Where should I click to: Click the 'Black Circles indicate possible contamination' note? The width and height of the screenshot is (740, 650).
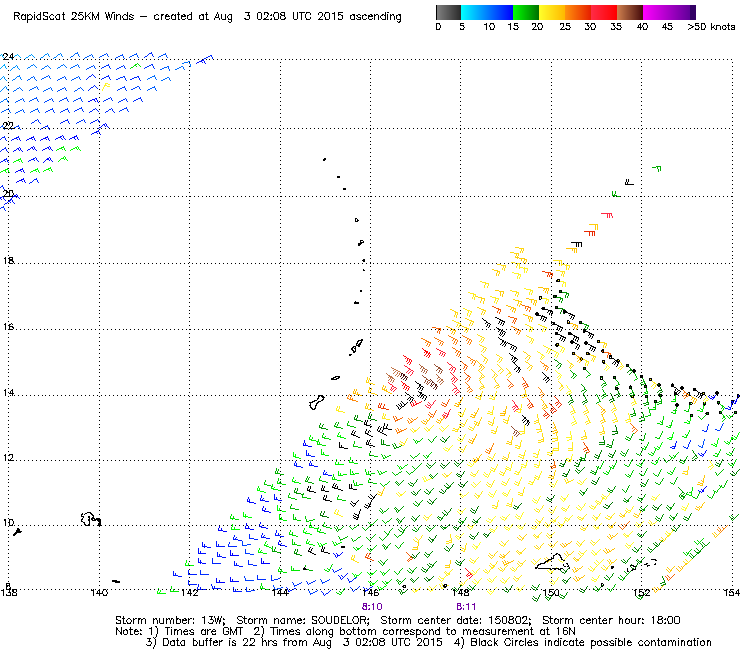coord(591,642)
